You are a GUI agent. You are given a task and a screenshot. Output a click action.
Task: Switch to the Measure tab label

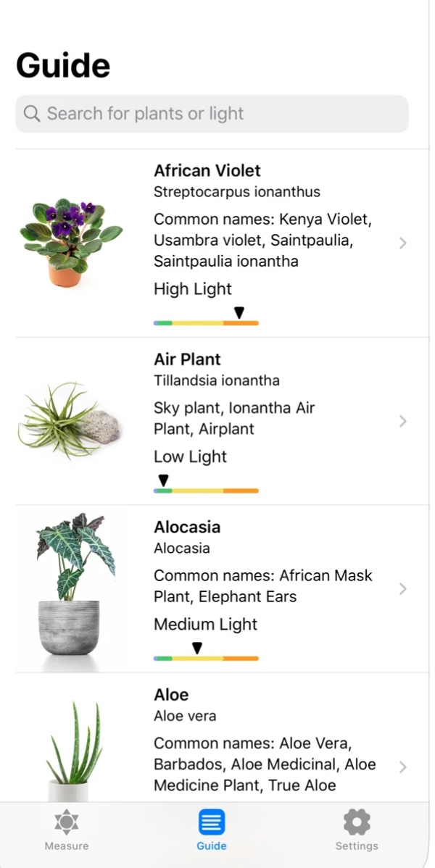[x=66, y=846]
